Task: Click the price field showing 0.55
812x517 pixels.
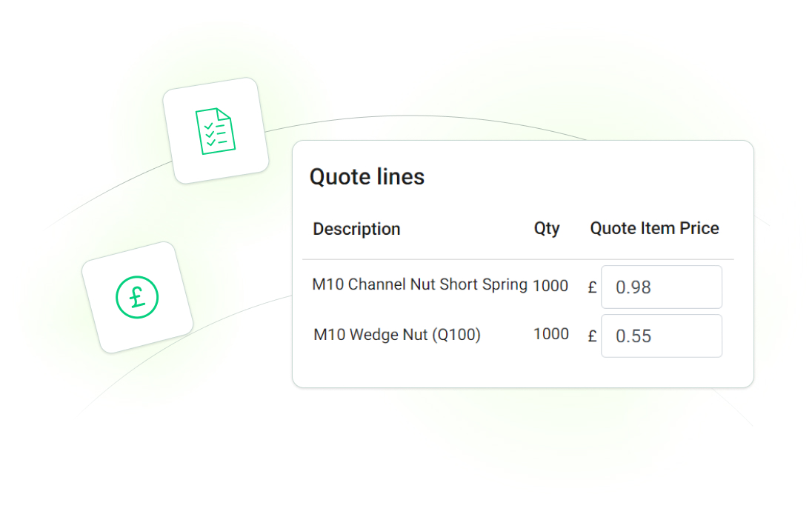Action: (662, 336)
